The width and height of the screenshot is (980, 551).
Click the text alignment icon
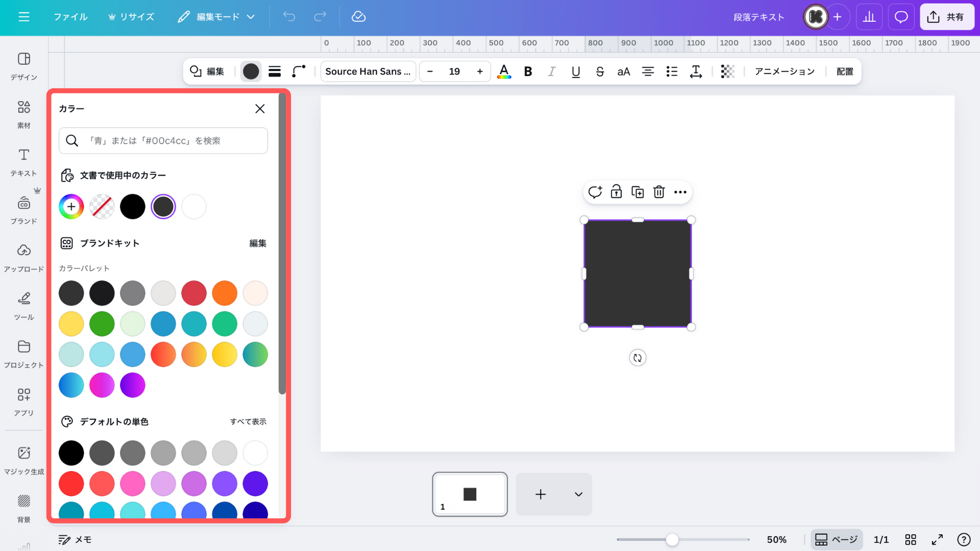coord(648,71)
